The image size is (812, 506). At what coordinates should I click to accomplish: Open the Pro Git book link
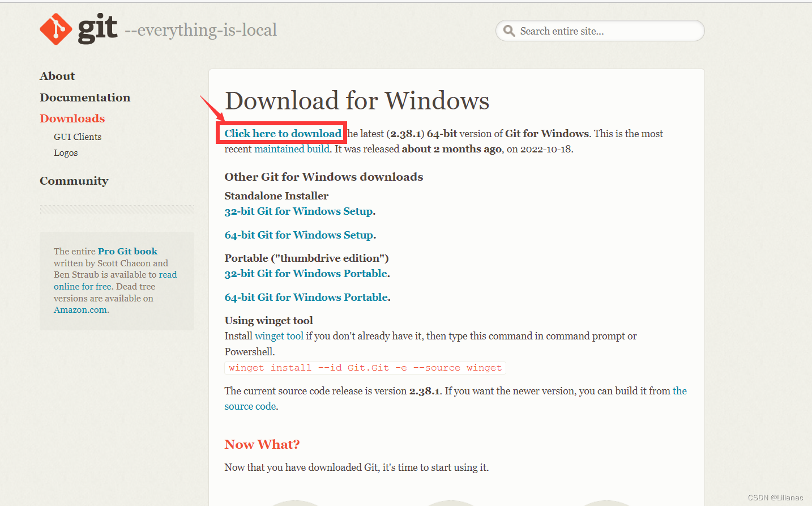pyautogui.click(x=127, y=251)
